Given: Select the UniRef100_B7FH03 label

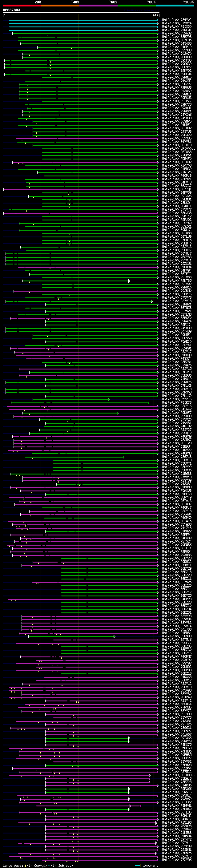Looking at the screenshot, I should (176, 765).
